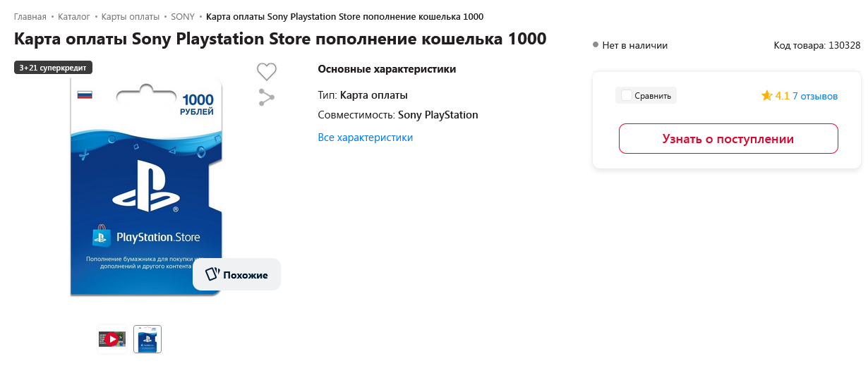Click the 3+21 суперкредит badge
The height and width of the screenshot is (373, 868).
pos(54,68)
